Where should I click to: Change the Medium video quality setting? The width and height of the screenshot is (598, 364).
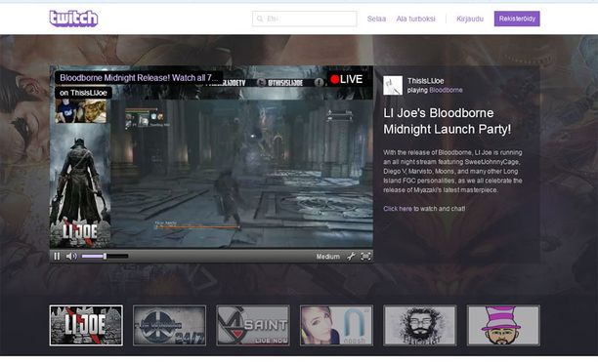pyautogui.click(x=327, y=257)
